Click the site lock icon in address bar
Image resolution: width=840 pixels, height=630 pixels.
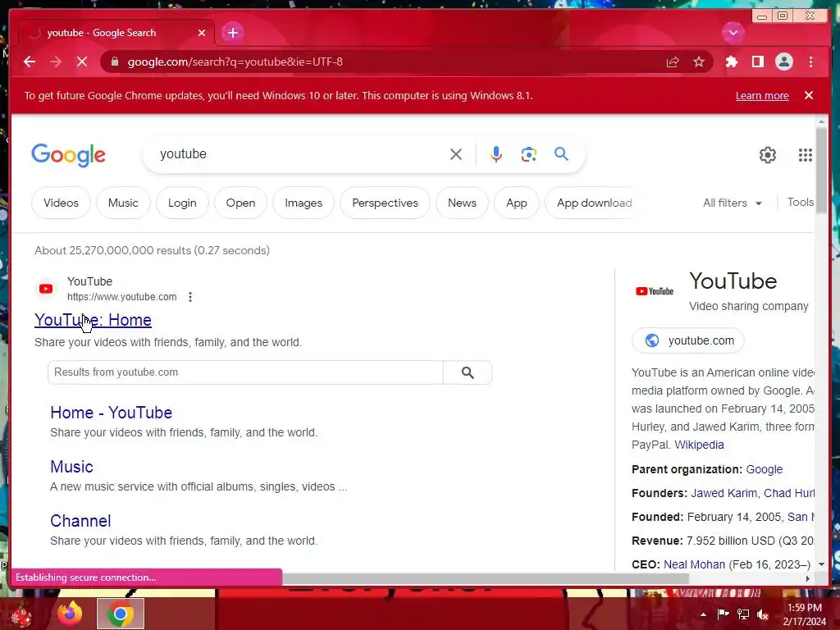click(114, 62)
